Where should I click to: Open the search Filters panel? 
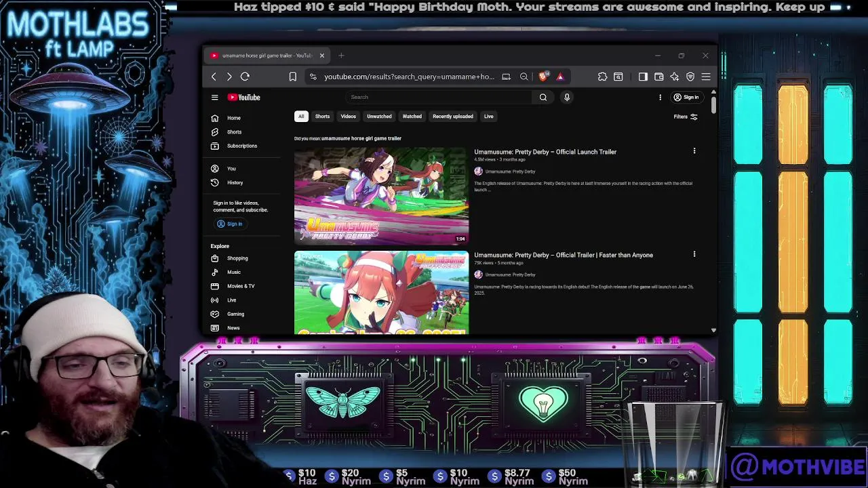click(686, 117)
